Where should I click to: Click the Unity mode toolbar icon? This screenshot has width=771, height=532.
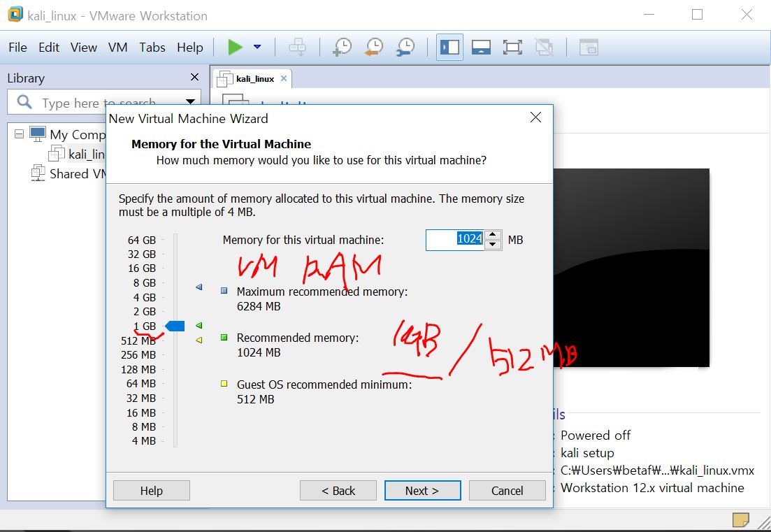click(x=544, y=48)
